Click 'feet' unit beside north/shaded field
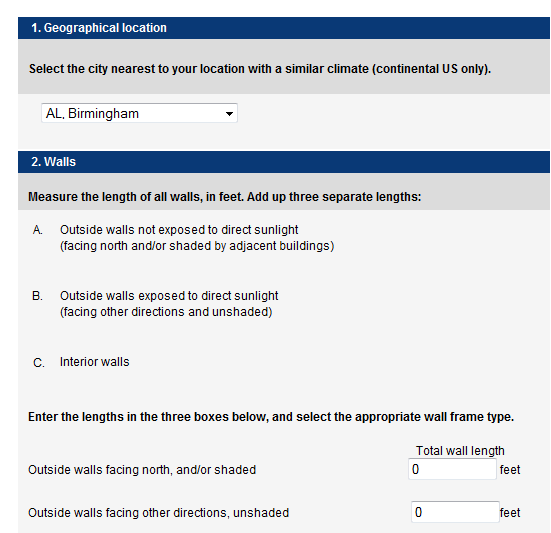 coord(510,470)
